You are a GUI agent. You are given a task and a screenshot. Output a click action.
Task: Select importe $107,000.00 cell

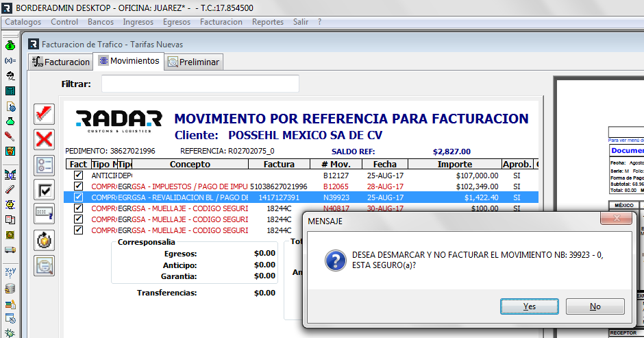[477, 176]
